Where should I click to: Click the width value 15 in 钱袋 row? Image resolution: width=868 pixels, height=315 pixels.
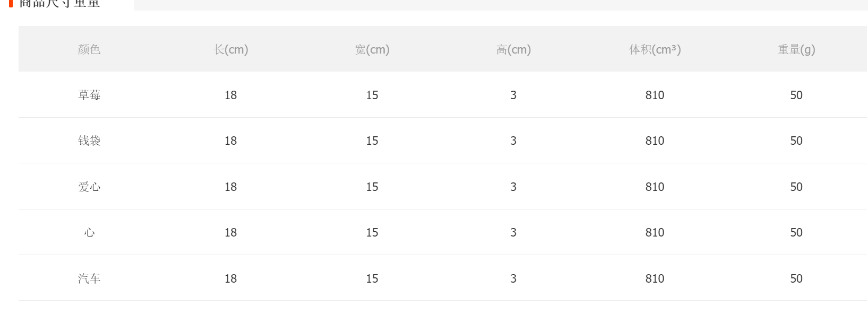[x=372, y=141]
